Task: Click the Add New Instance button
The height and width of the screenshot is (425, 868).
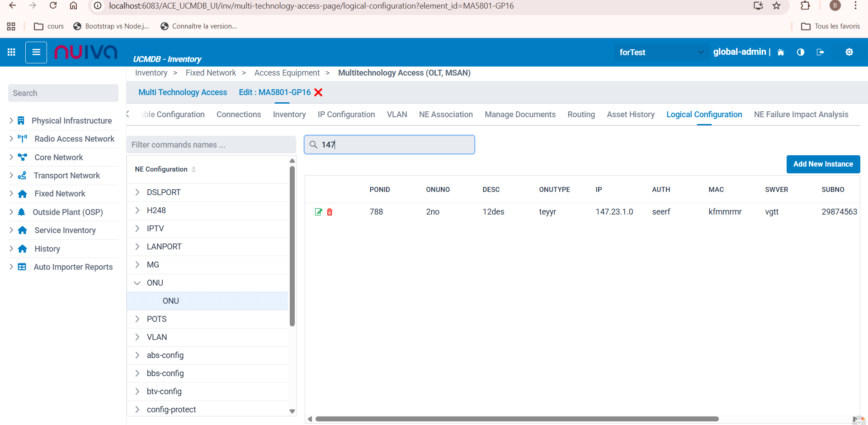Action: click(x=823, y=164)
